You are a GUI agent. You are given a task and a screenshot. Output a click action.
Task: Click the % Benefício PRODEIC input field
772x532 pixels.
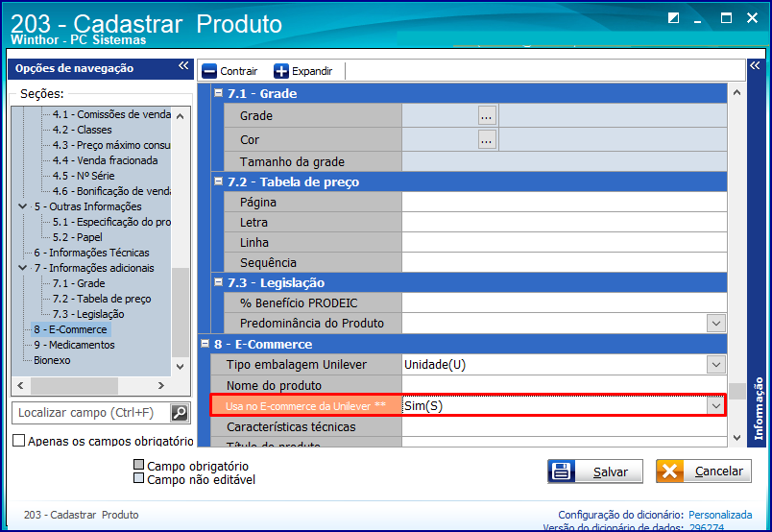pyautogui.click(x=565, y=302)
